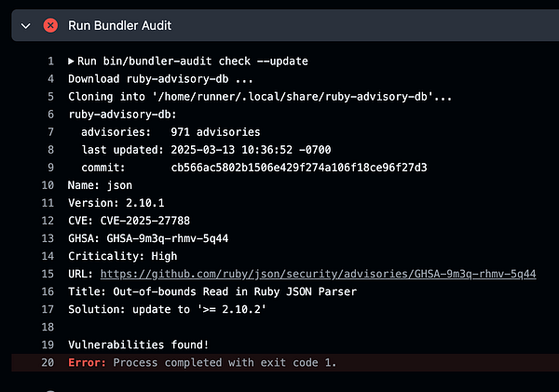Click 'Name: json' line
Screen dimensions: 559x392
tap(101, 185)
